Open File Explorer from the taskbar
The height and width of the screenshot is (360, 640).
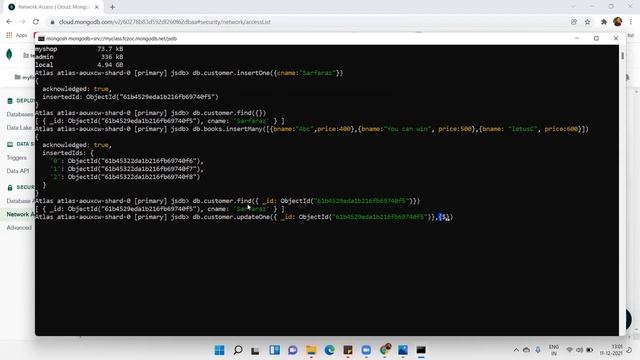pos(311,350)
